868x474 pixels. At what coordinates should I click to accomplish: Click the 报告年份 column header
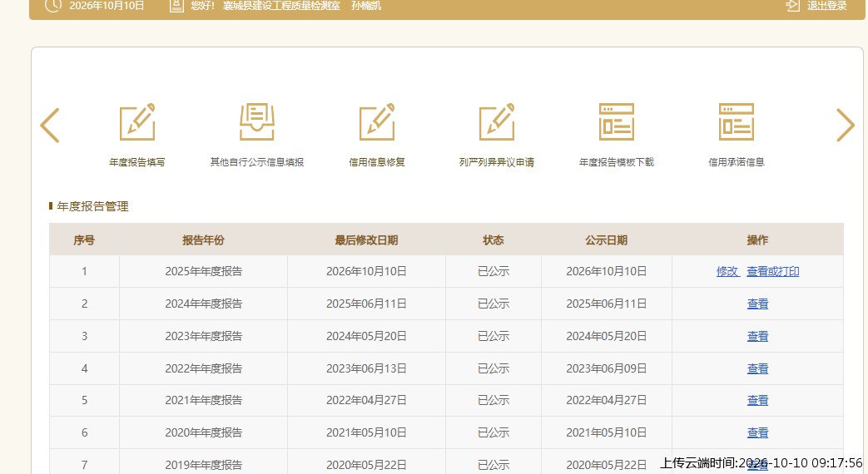click(x=203, y=240)
